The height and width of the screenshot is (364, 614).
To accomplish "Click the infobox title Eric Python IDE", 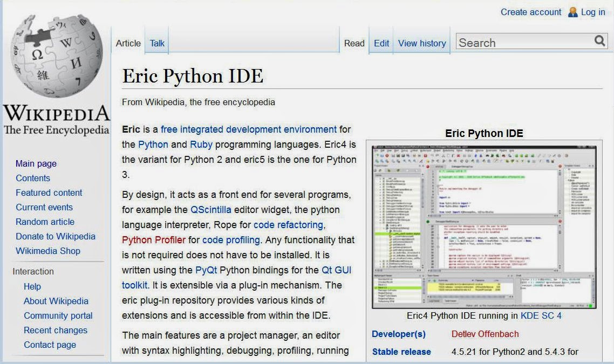I will click(484, 133).
